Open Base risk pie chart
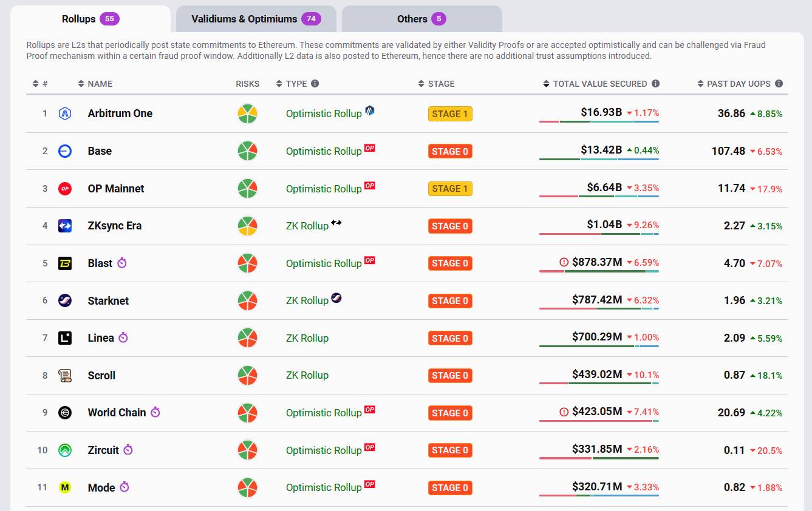This screenshot has height=511, width=812. click(x=247, y=151)
